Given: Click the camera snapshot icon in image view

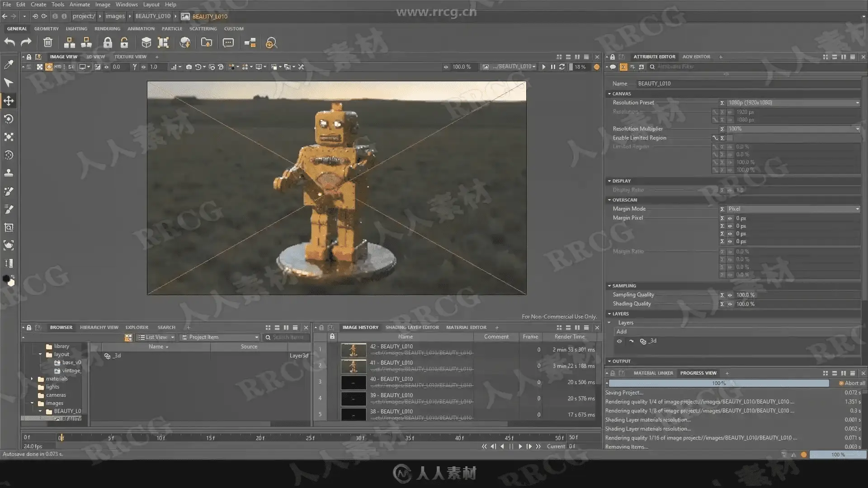Looking at the screenshot, I should [x=189, y=67].
